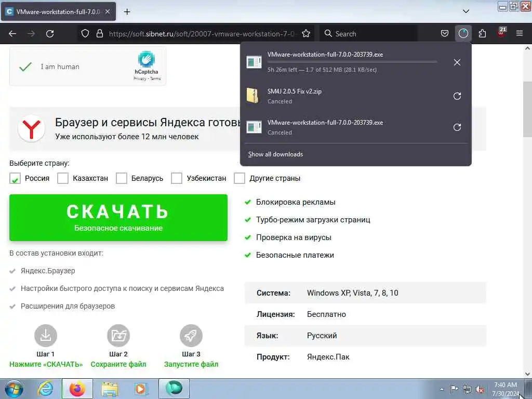Select the VMware-workstation-full browser tab
Viewport: 532px width, 399px height.
[58, 11]
